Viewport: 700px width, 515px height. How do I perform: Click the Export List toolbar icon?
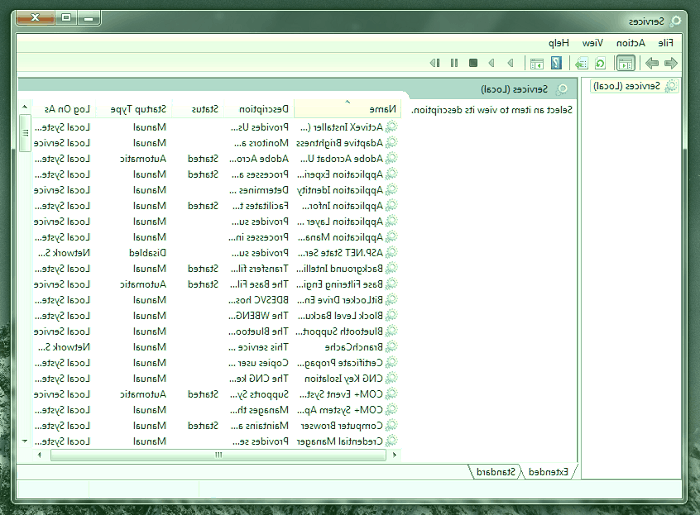[581, 63]
